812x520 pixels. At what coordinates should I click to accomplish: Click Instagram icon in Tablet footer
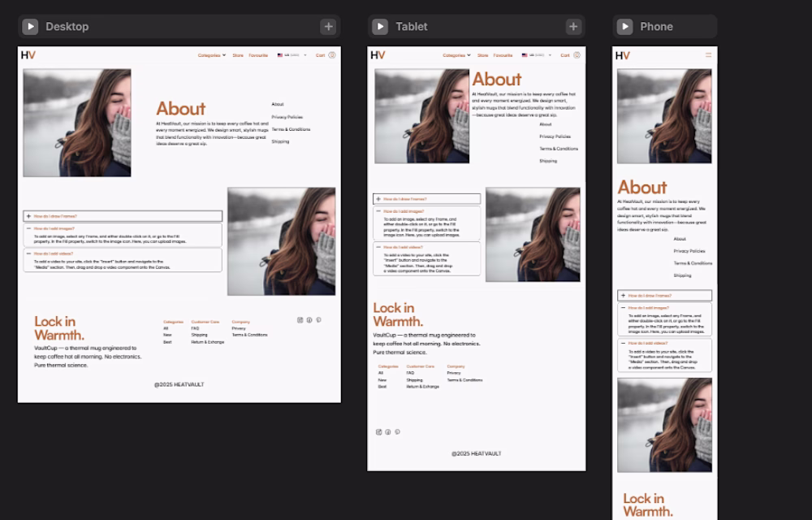click(x=378, y=432)
